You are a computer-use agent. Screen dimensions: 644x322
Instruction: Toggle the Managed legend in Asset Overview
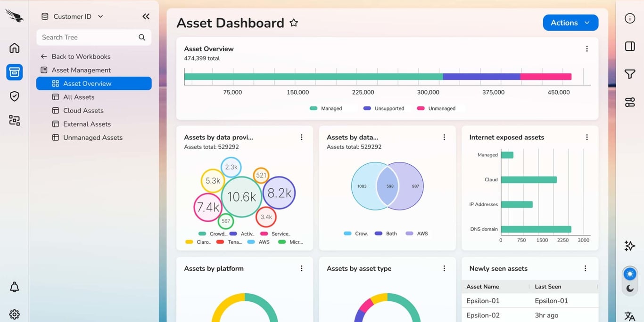click(x=326, y=108)
